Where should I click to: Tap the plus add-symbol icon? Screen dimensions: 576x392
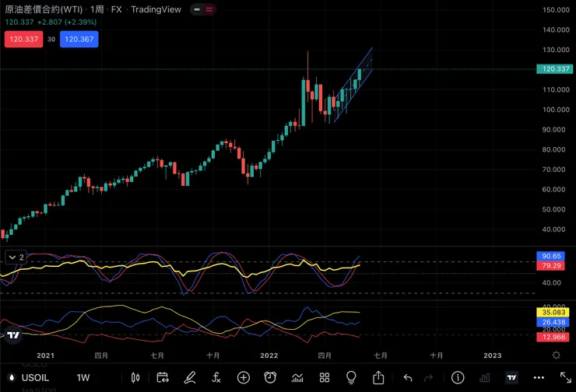(243, 377)
